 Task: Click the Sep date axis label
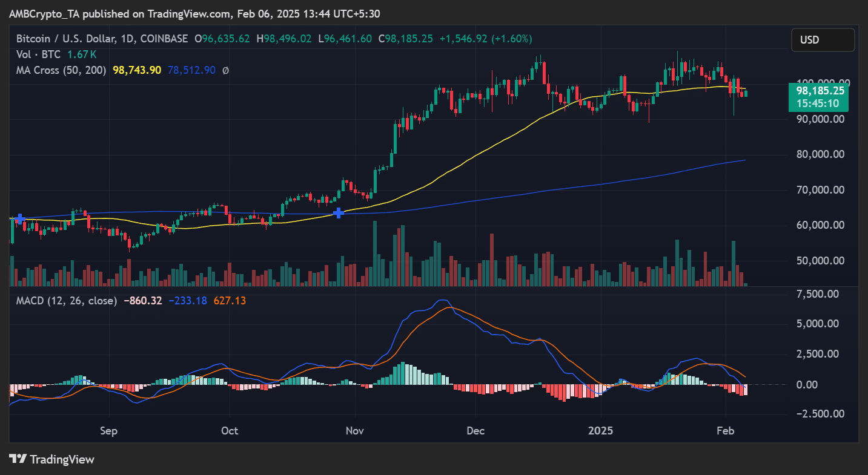tap(108, 431)
